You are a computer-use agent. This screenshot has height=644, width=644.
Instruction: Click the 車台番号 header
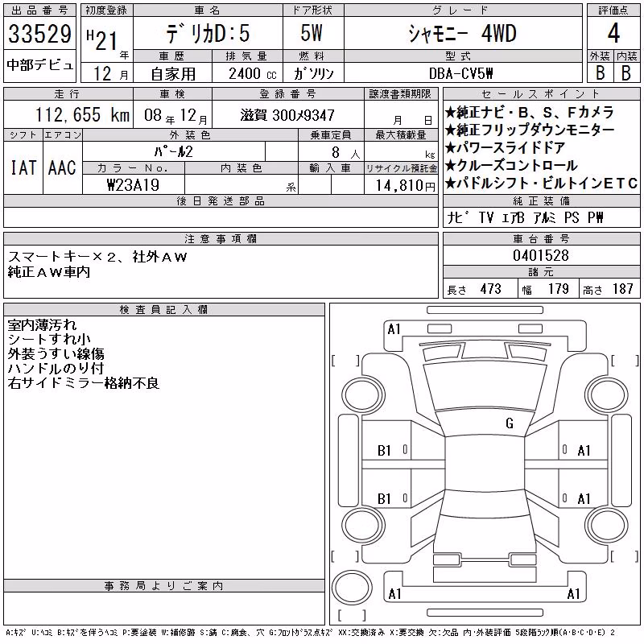point(541,238)
